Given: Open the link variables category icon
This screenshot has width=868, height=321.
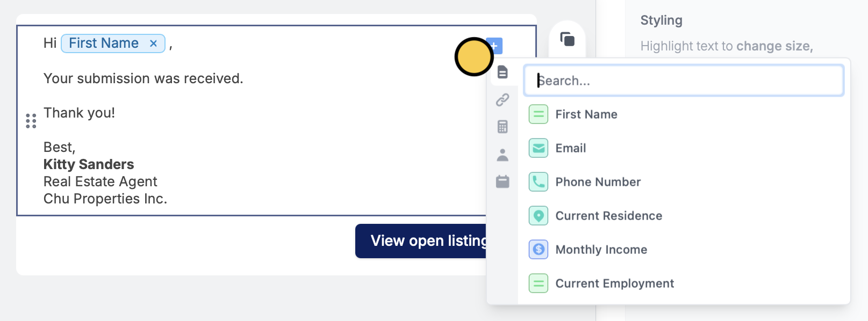Looking at the screenshot, I should click(503, 99).
